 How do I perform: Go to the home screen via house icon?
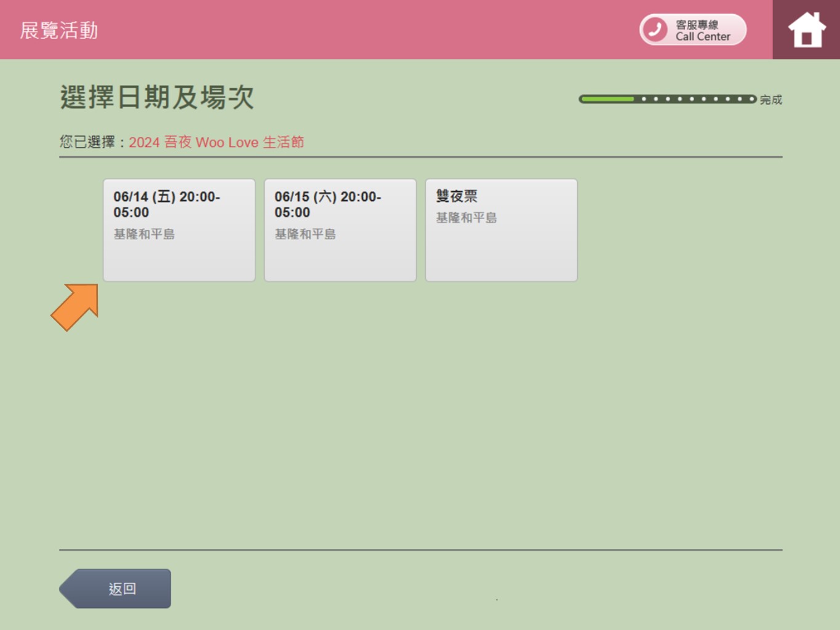click(x=806, y=30)
